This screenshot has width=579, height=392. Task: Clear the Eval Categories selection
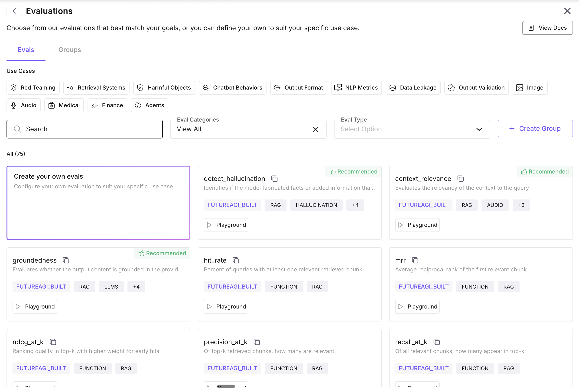point(316,129)
